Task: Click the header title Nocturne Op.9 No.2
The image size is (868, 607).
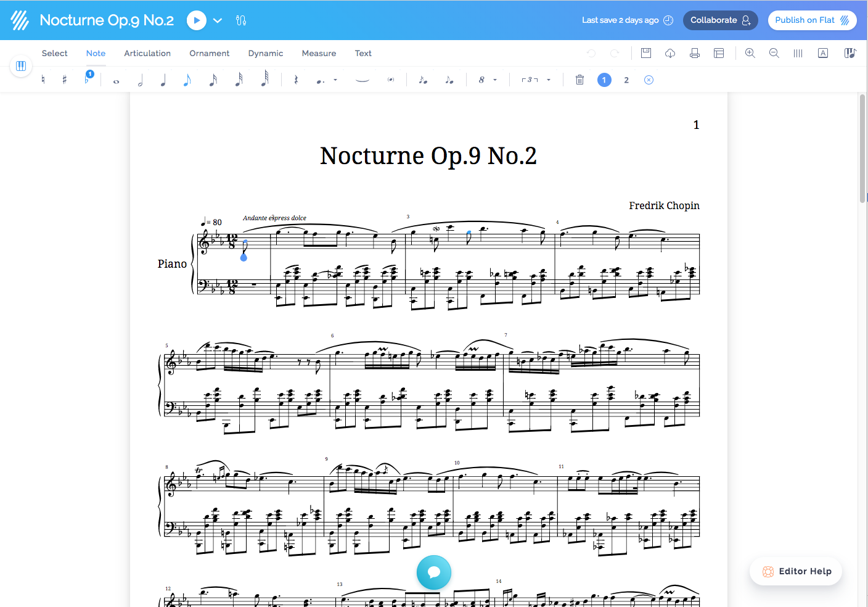Action: [x=107, y=20]
